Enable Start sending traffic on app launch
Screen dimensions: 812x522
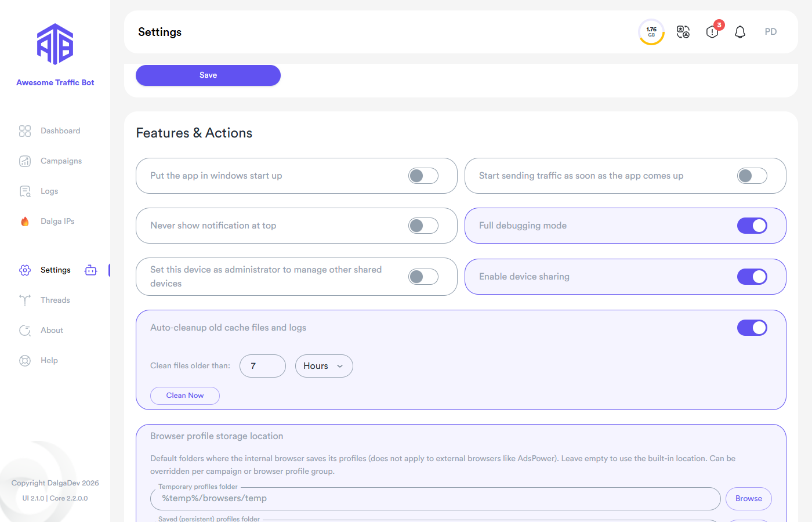(x=752, y=176)
